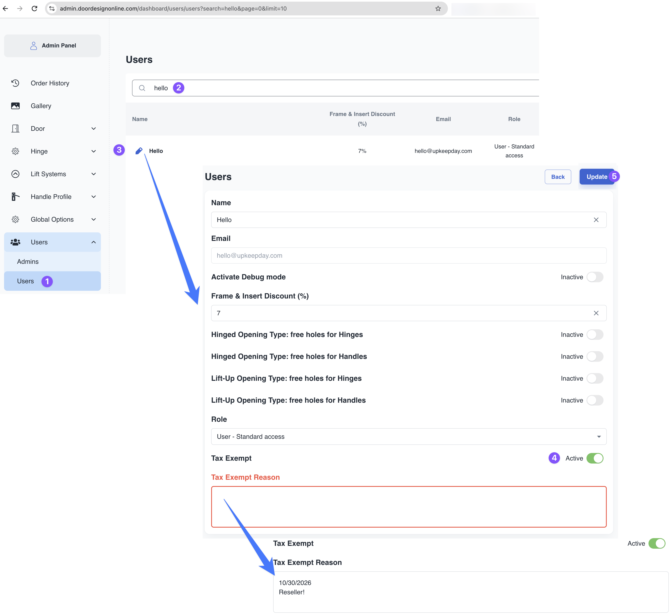Disable Tax Exempt switch in Users form

(x=595, y=458)
